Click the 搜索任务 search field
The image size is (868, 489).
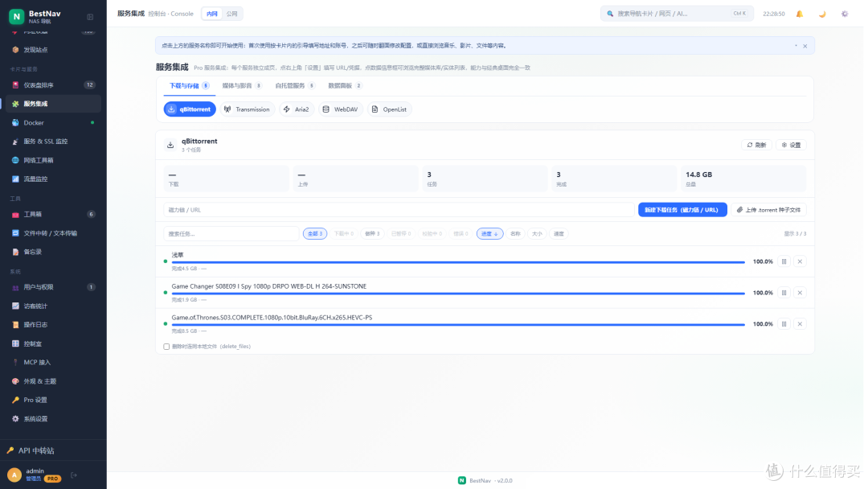tap(231, 234)
